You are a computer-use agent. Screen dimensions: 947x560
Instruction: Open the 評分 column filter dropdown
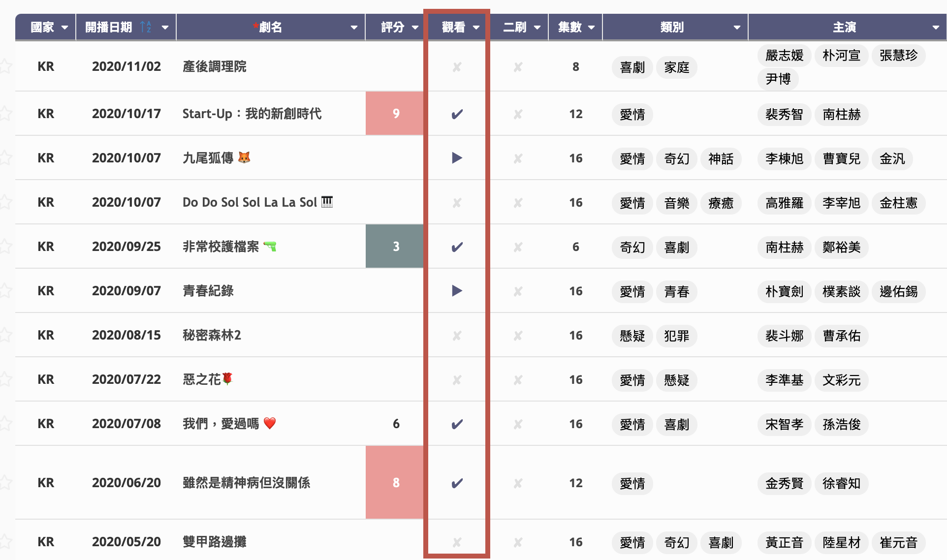415,28
